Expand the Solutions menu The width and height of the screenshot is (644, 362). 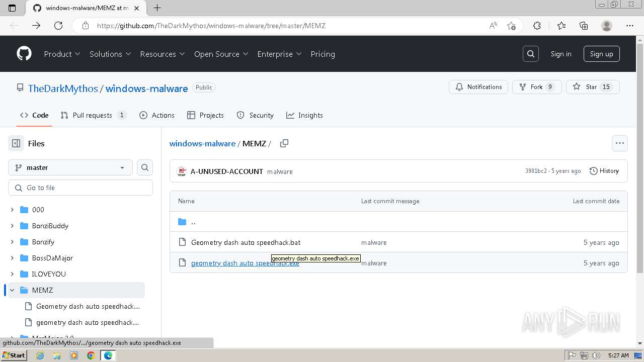click(x=110, y=54)
